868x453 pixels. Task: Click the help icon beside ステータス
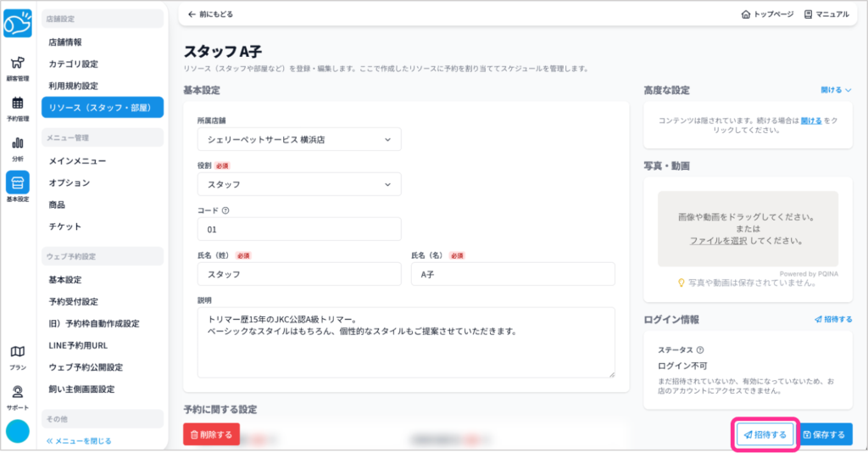700,350
